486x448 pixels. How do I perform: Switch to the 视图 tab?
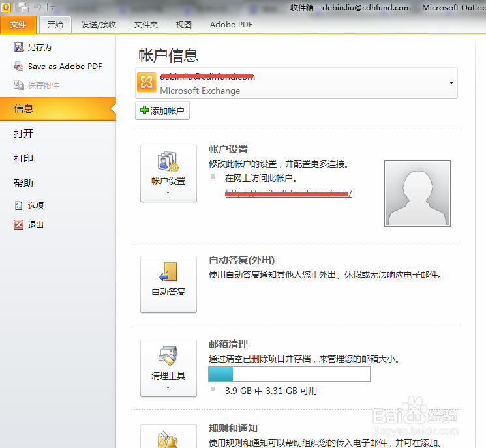[184, 25]
